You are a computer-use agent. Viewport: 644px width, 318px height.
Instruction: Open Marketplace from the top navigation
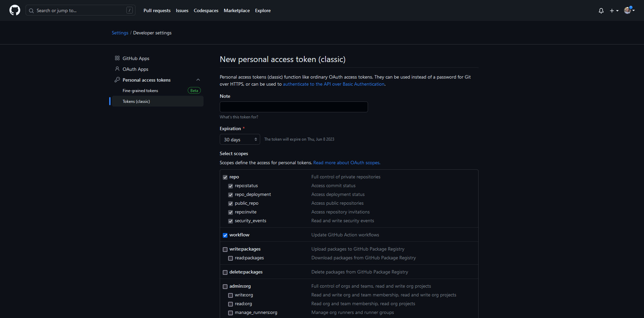pos(237,10)
